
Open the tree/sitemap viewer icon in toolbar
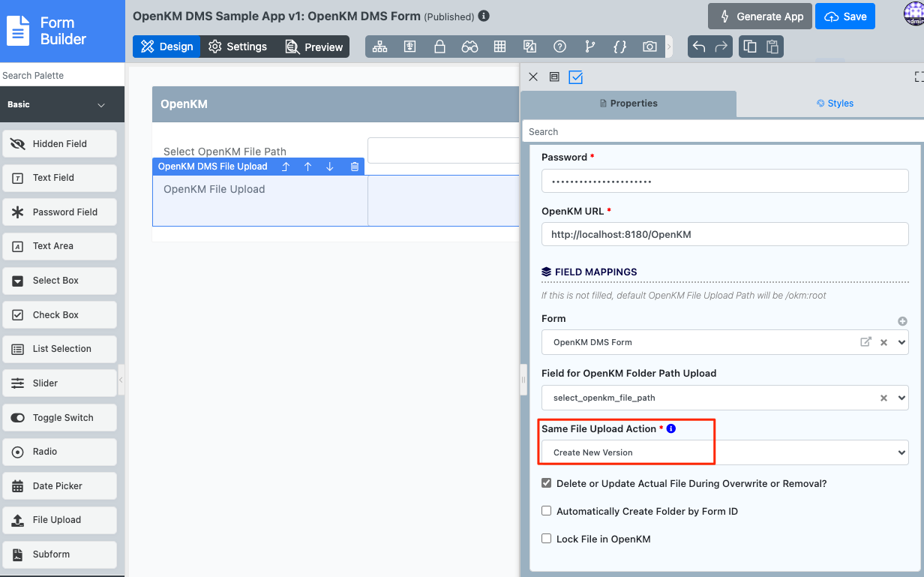(x=380, y=47)
